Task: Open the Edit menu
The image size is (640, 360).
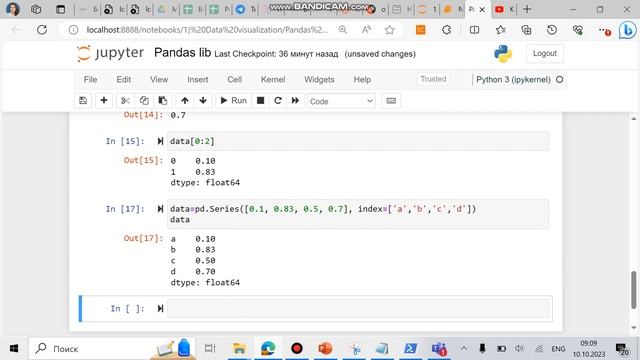Action: pyautogui.click(x=123, y=80)
